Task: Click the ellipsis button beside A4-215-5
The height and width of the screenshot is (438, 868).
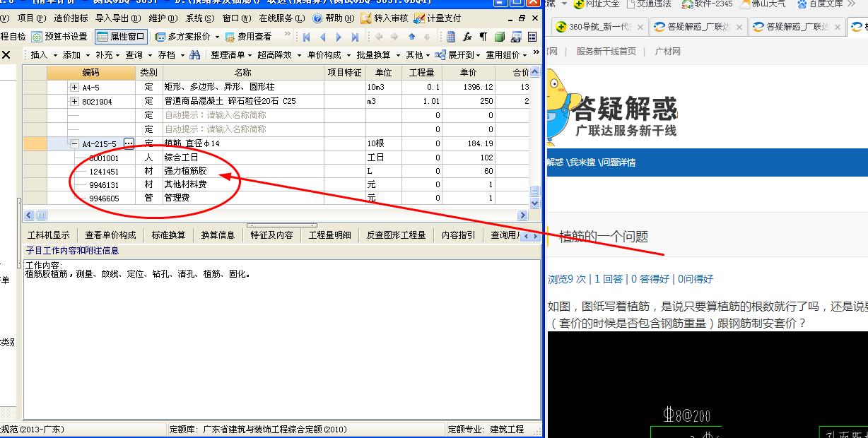Action: tap(129, 143)
